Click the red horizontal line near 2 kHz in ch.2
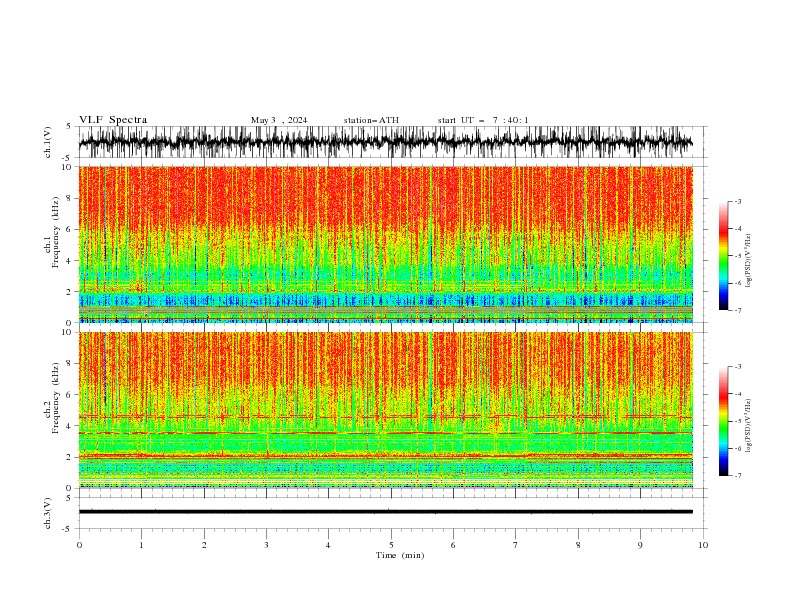792x612 pixels. (x=386, y=456)
